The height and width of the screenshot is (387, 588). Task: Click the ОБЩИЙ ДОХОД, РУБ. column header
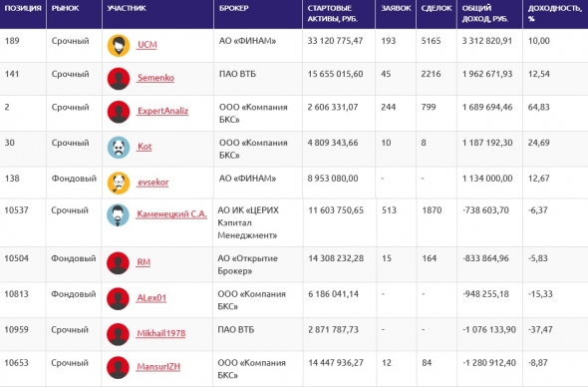click(485, 13)
